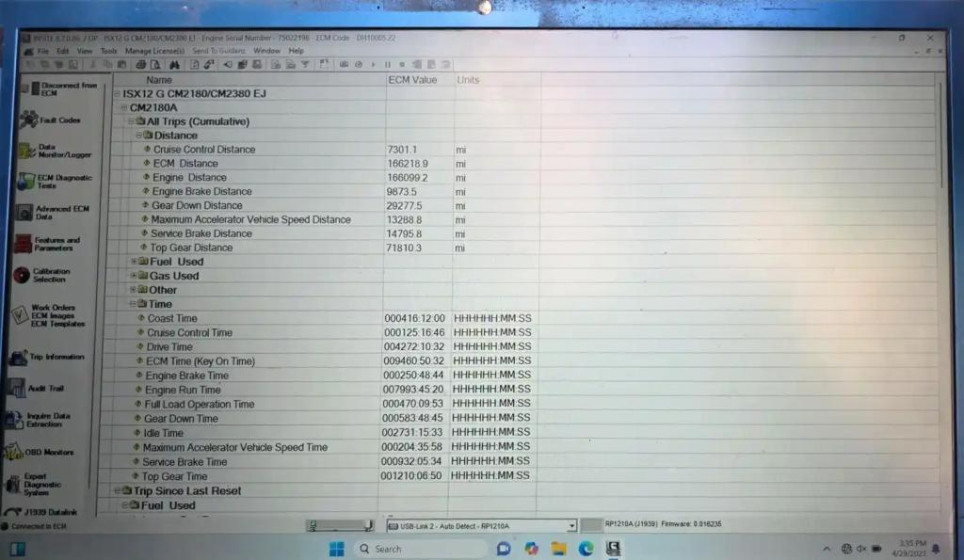
Task: Open the Manage License(s) menu
Action: [x=155, y=51]
